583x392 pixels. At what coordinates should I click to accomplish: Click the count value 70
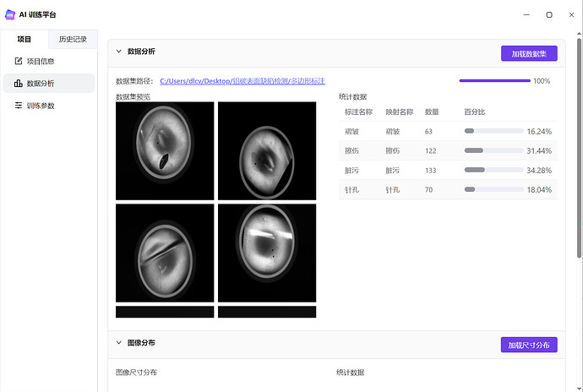tap(428, 190)
